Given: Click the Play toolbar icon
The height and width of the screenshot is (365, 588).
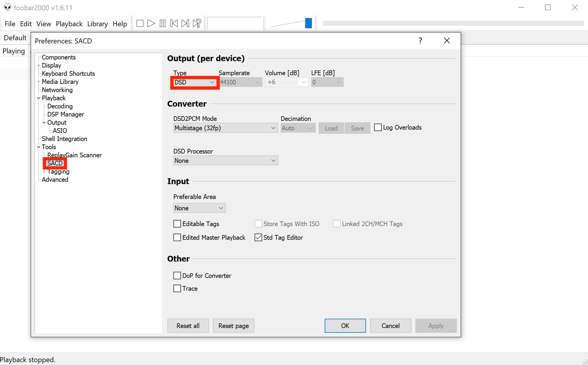Looking at the screenshot, I should coord(151,23).
